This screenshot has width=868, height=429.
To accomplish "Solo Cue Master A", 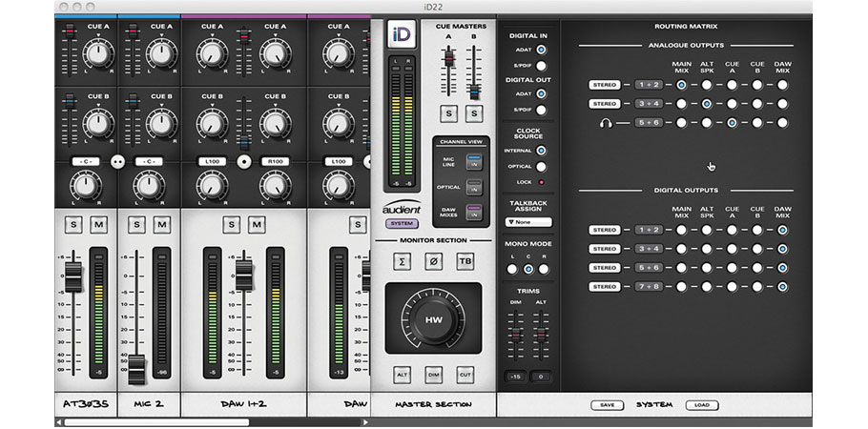I will coord(448,113).
